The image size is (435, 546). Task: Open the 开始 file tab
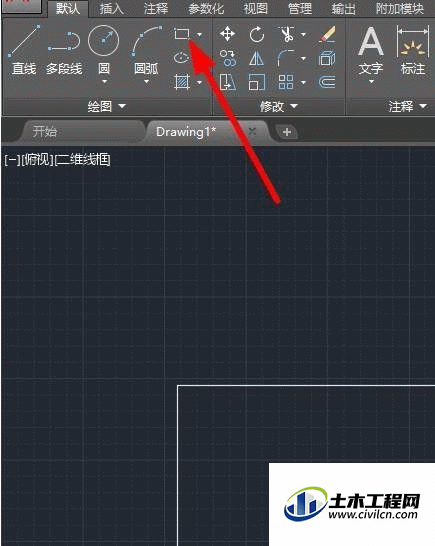pyautogui.click(x=83, y=132)
